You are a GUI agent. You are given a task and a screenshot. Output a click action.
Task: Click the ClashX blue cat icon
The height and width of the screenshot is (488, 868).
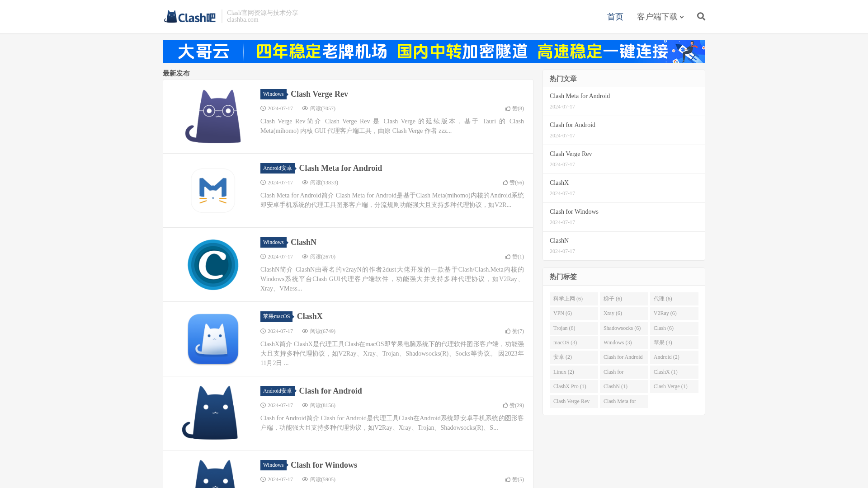213,339
